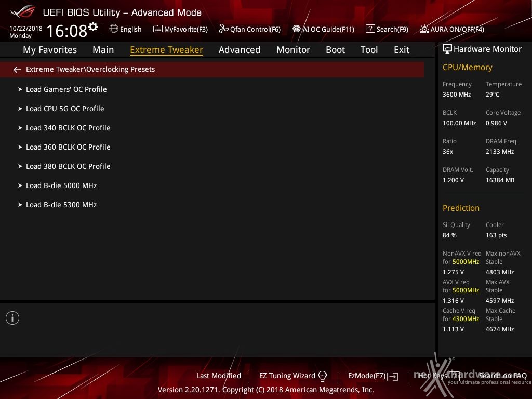Click the globe language icon

pyautogui.click(x=114, y=29)
